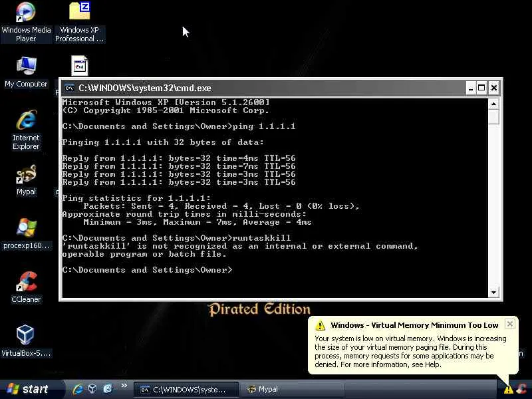532x399 pixels.
Task: Click the third Quick Launch icon
Action: 108,389
